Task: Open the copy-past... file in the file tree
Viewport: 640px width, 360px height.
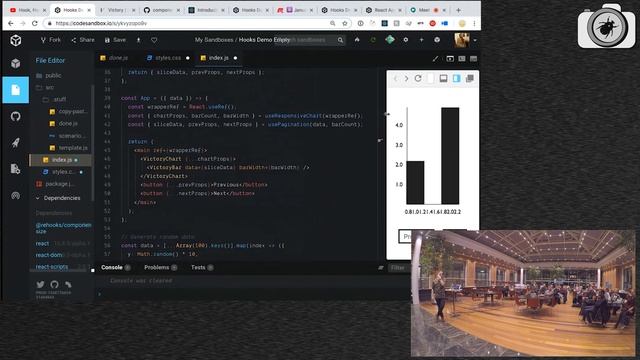Action: [68, 111]
